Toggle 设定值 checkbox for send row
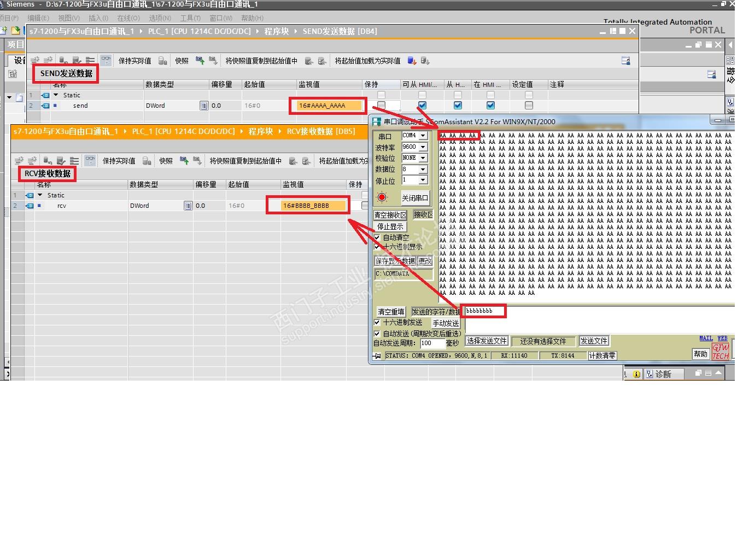This screenshot has width=737, height=560. pyautogui.click(x=529, y=105)
